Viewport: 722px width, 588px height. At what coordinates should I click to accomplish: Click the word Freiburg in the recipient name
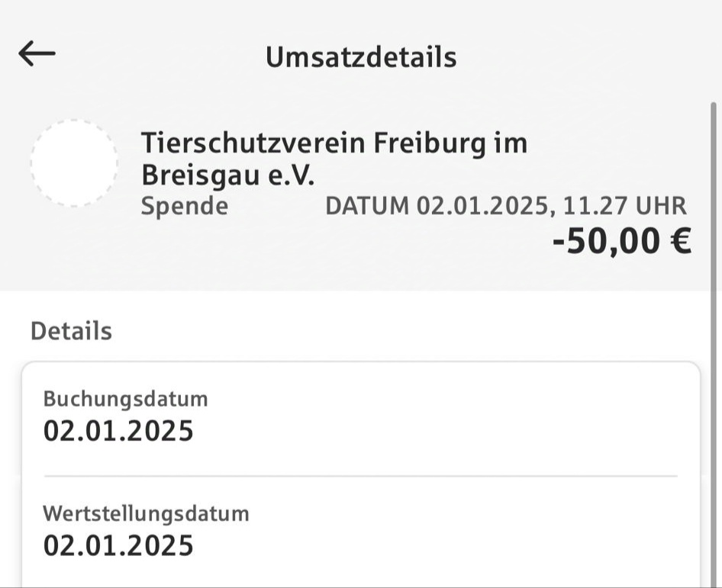[426, 143]
